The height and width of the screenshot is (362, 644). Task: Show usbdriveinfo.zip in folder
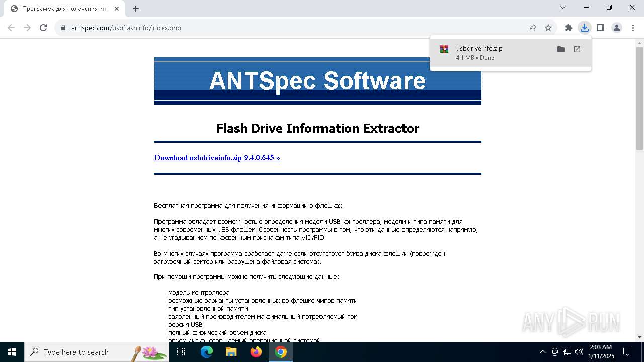pos(561,49)
